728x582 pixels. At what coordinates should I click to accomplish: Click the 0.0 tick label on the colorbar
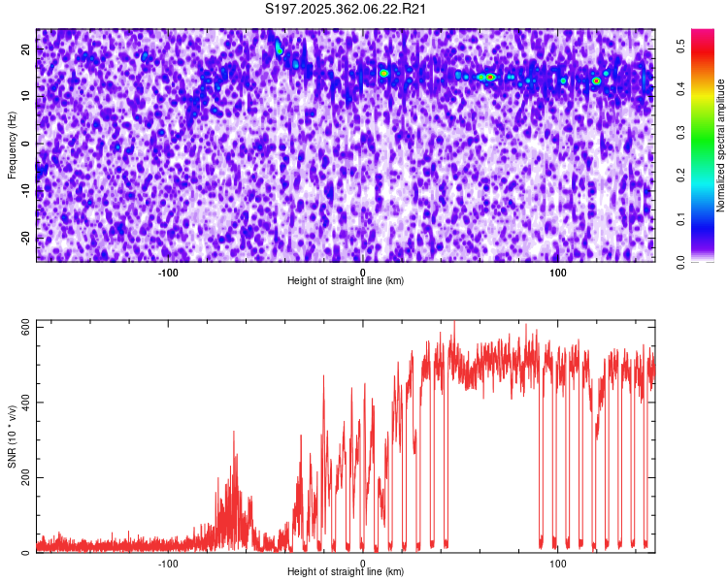point(682,262)
